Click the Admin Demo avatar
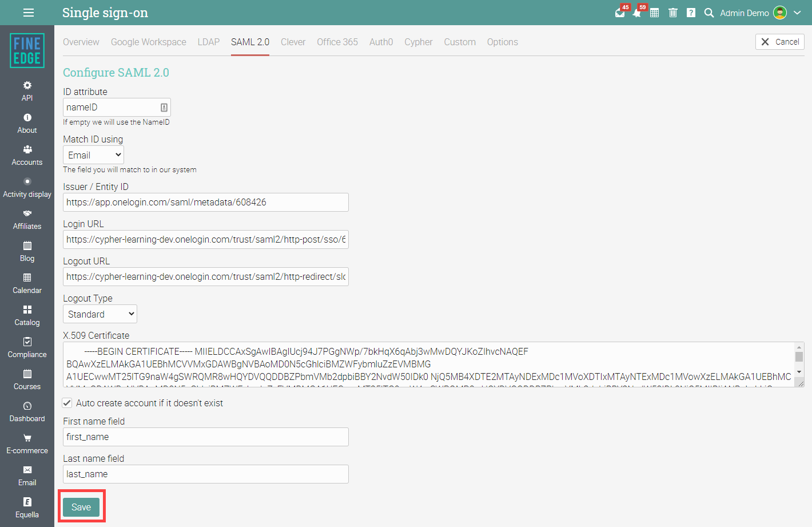The height and width of the screenshot is (527, 812). point(780,13)
